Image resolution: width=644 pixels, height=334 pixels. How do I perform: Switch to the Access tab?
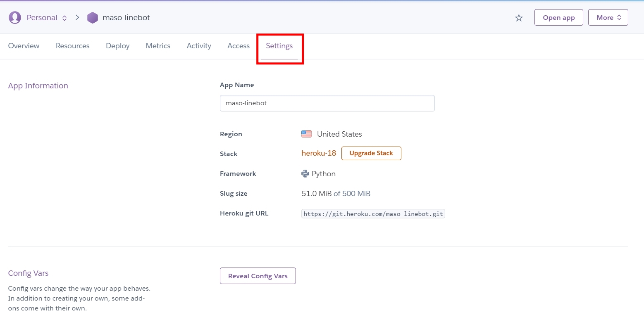tap(239, 46)
